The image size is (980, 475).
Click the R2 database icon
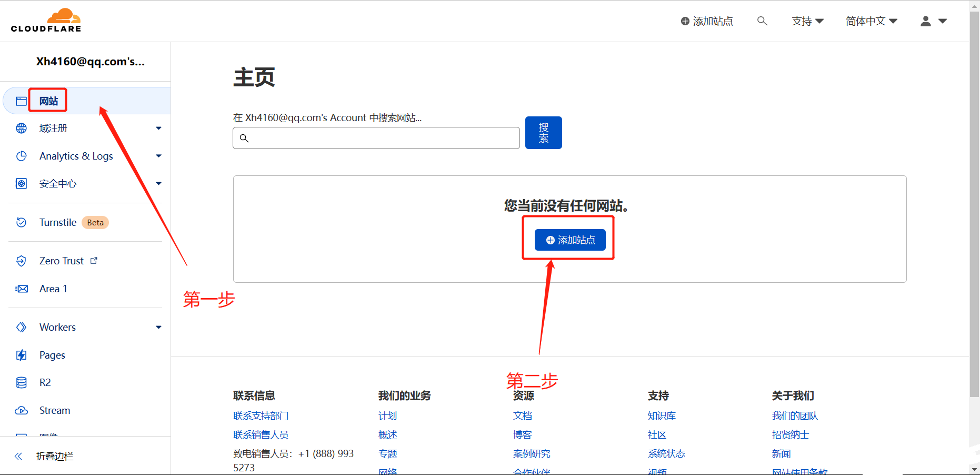coord(21,382)
